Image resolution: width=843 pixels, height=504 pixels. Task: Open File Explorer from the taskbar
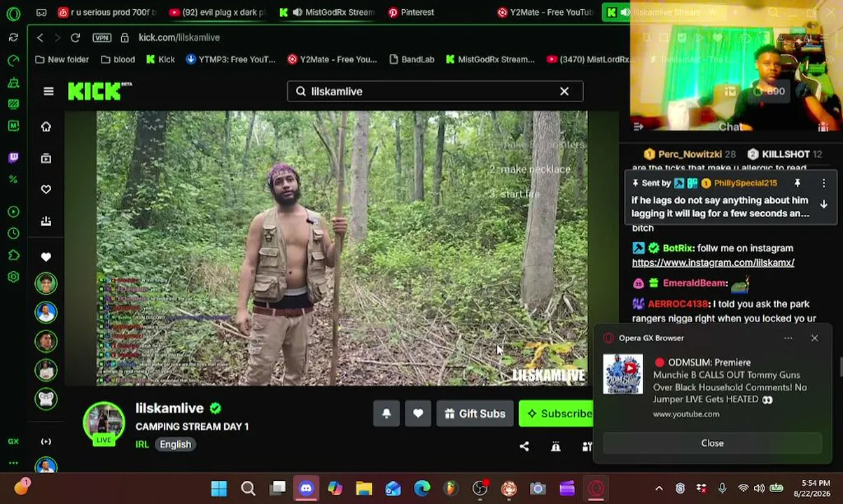pyautogui.click(x=364, y=489)
